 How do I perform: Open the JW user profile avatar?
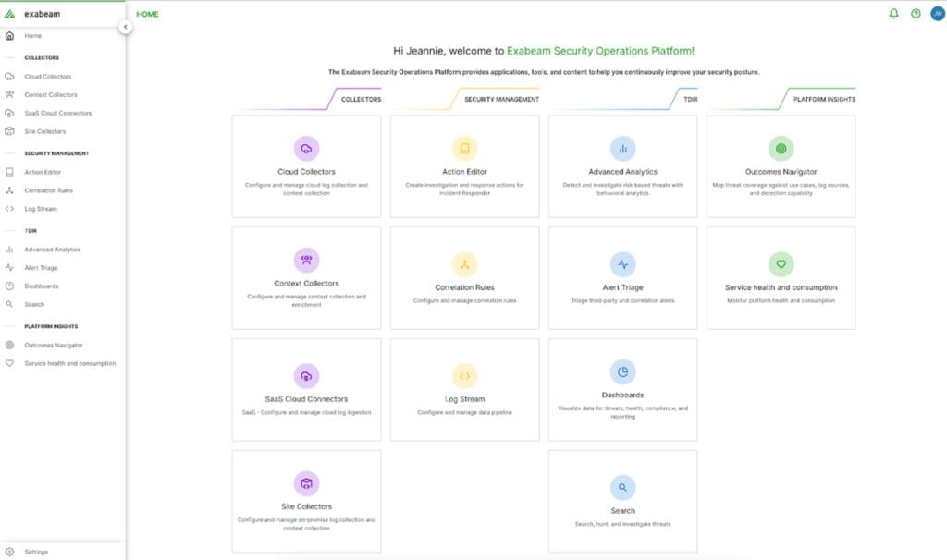935,14
